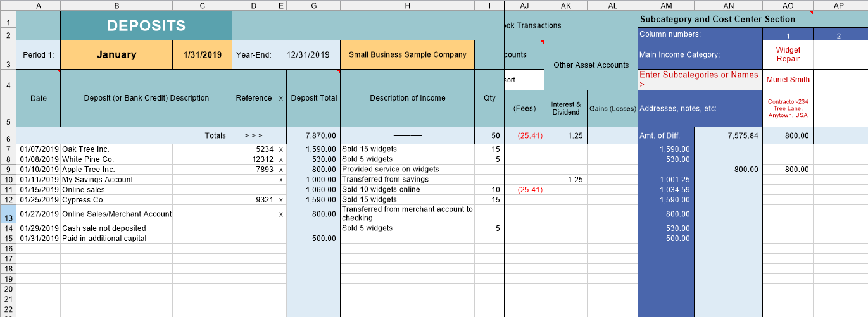
Task: Select Online Sales/Merchant Account cell
Action: click(x=116, y=214)
